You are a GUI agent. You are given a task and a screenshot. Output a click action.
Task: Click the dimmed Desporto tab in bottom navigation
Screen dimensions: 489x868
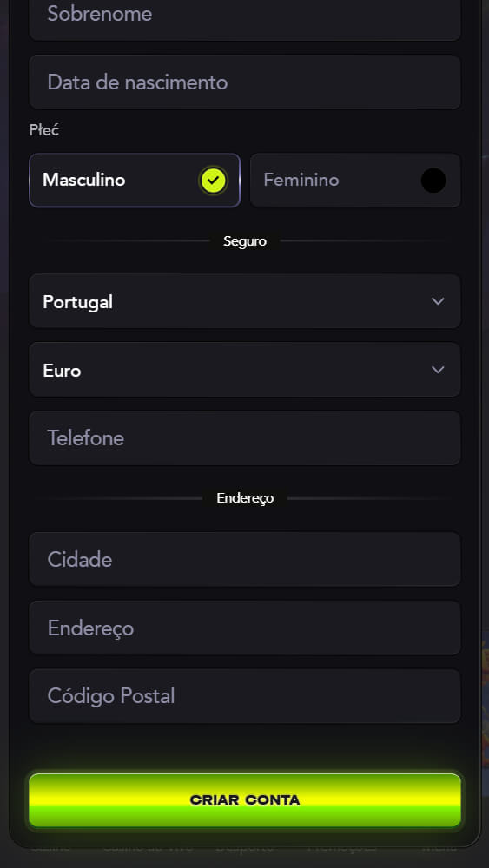tap(244, 847)
